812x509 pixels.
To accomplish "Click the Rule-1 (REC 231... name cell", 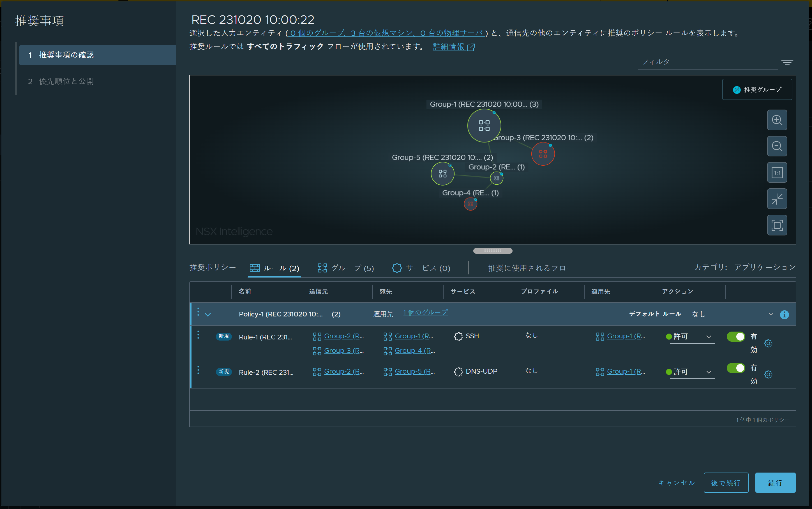I will pyautogui.click(x=265, y=337).
